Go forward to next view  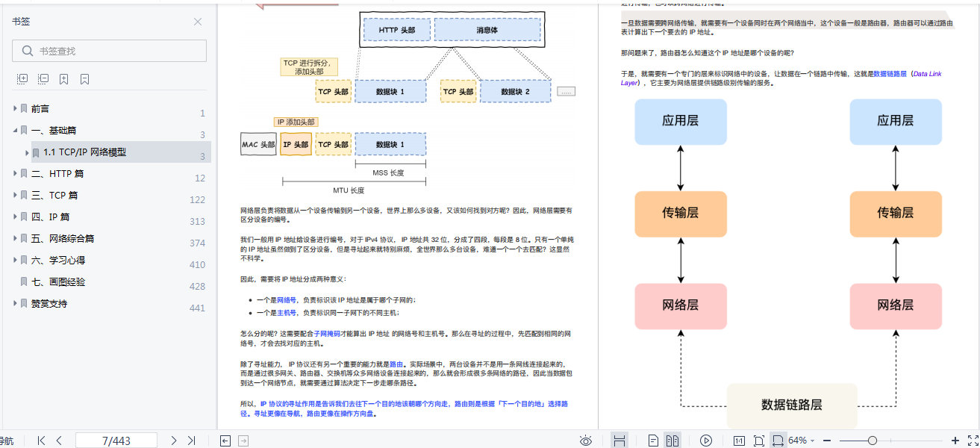(x=243, y=441)
